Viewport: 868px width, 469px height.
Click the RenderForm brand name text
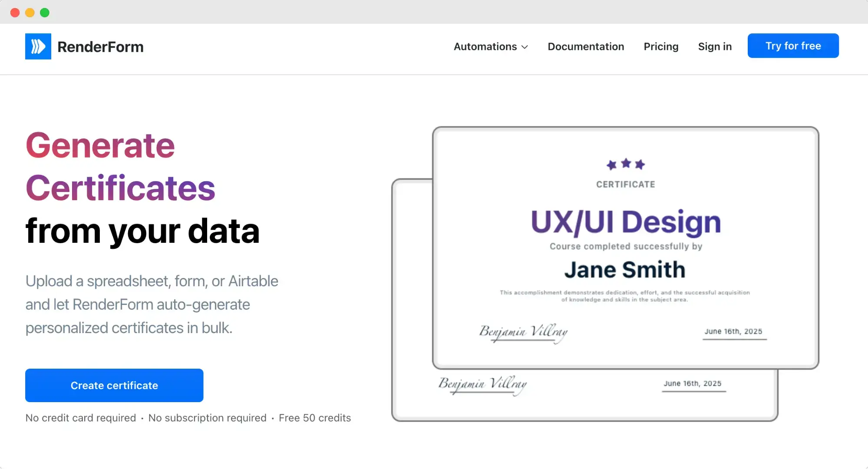(100, 47)
